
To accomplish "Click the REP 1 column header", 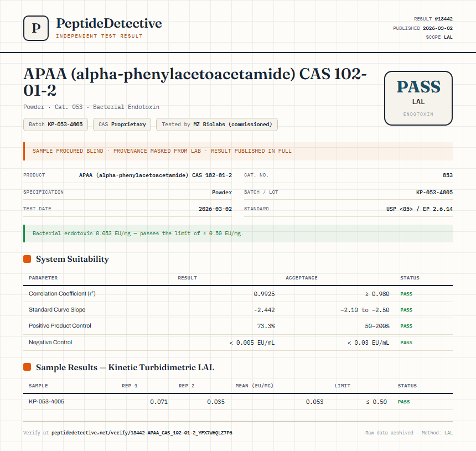I will [x=130, y=386].
